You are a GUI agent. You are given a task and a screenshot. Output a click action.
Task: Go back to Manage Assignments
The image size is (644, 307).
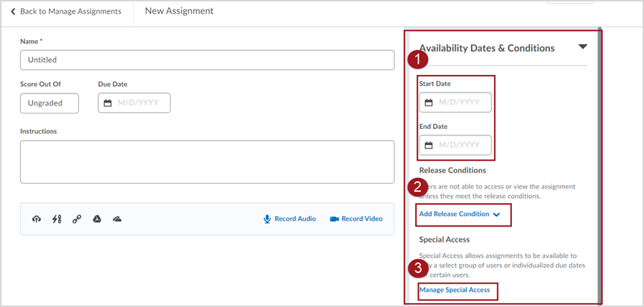[66, 11]
